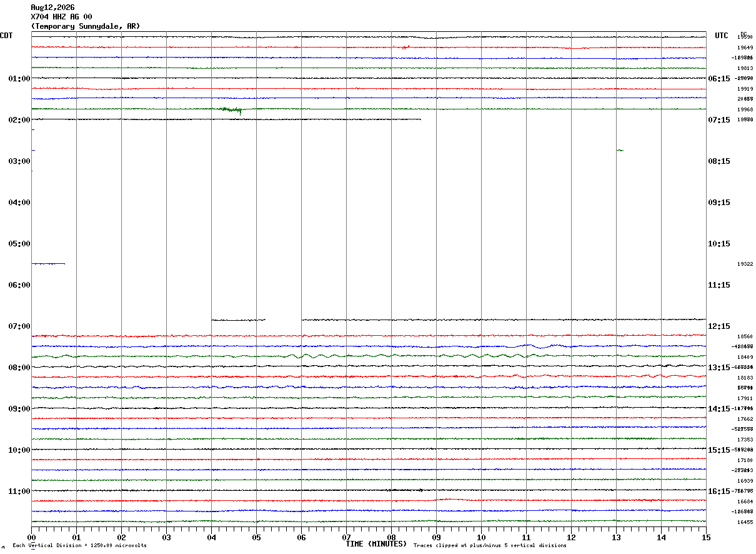Click minute 15 on the bottom axis
This screenshot has width=756, height=554.
tap(706, 537)
